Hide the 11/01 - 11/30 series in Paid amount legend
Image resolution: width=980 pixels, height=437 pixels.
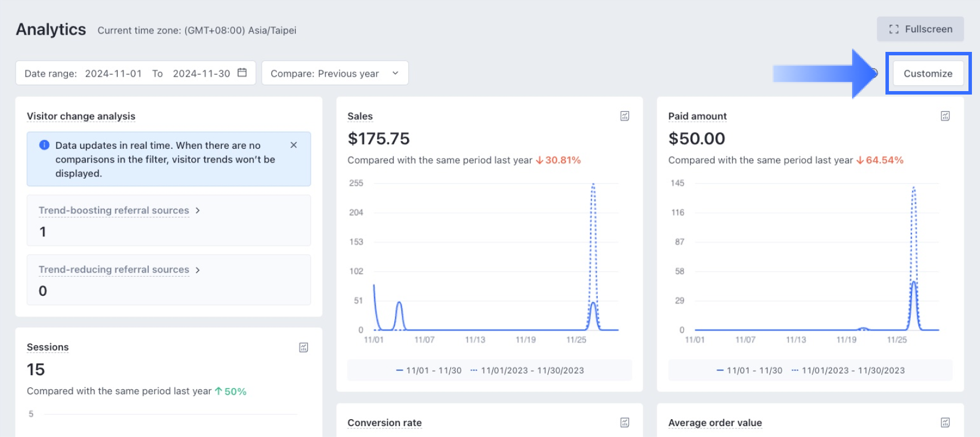point(749,371)
